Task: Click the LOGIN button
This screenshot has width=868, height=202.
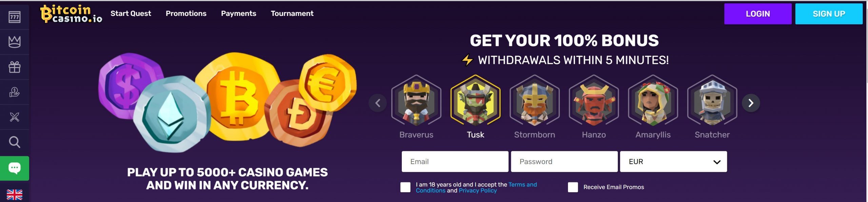Action: pos(757,14)
